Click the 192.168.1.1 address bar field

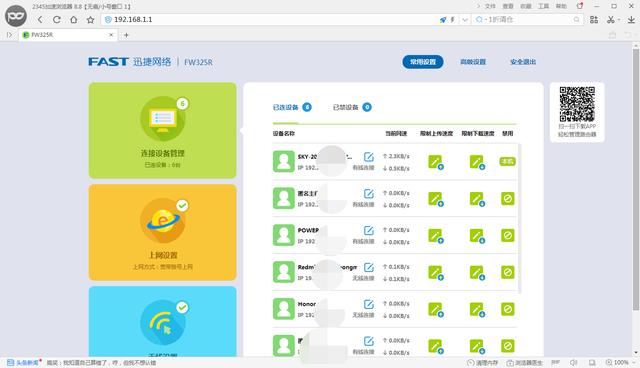click(269, 20)
